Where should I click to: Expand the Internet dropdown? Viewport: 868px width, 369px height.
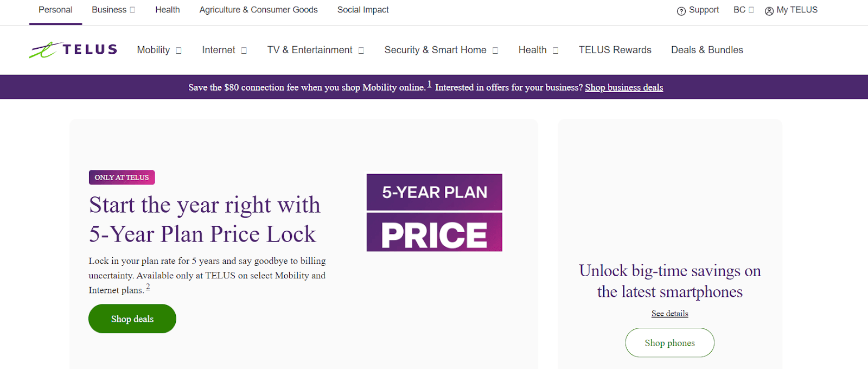[x=224, y=50]
